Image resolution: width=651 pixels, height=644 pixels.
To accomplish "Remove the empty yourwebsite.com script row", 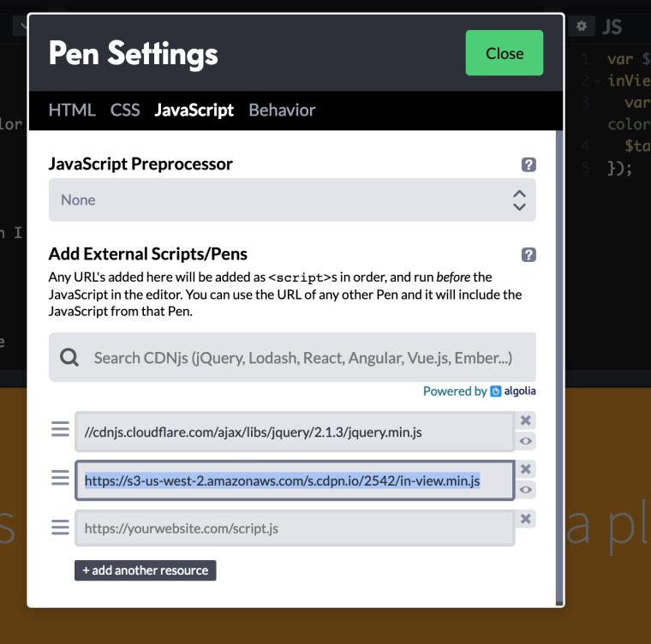I will coord(526,519).
